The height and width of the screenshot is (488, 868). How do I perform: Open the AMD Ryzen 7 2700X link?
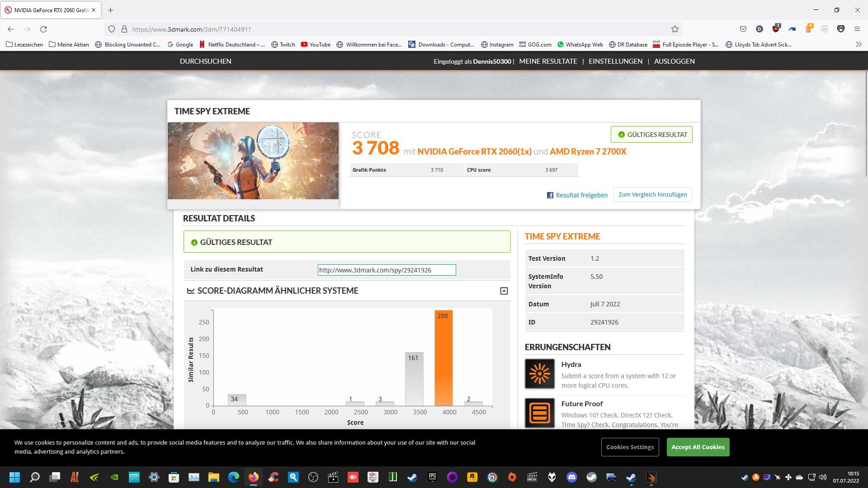pos(588,151)
